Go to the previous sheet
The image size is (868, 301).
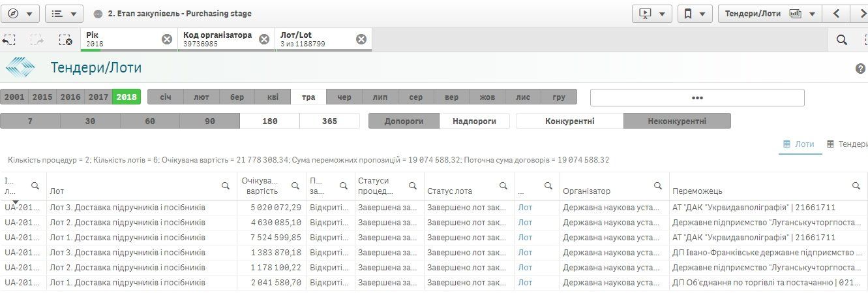pyautogui.click(x=836, y=13)
